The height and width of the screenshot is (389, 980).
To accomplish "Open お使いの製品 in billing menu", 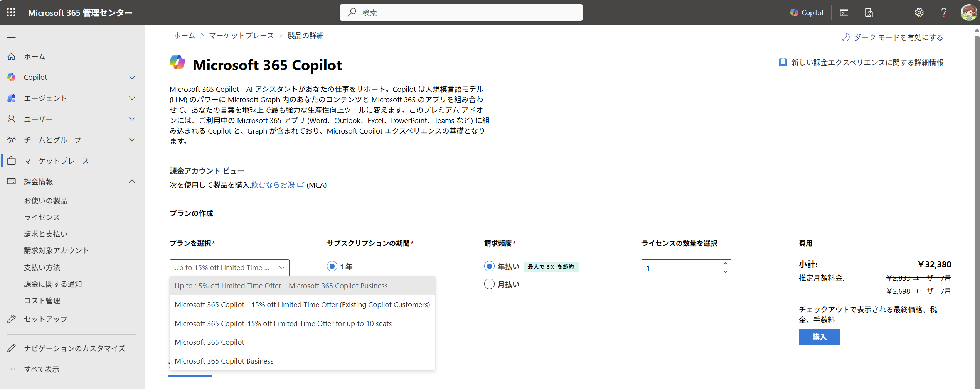I will pyautogui.click(x=46, y=200).
